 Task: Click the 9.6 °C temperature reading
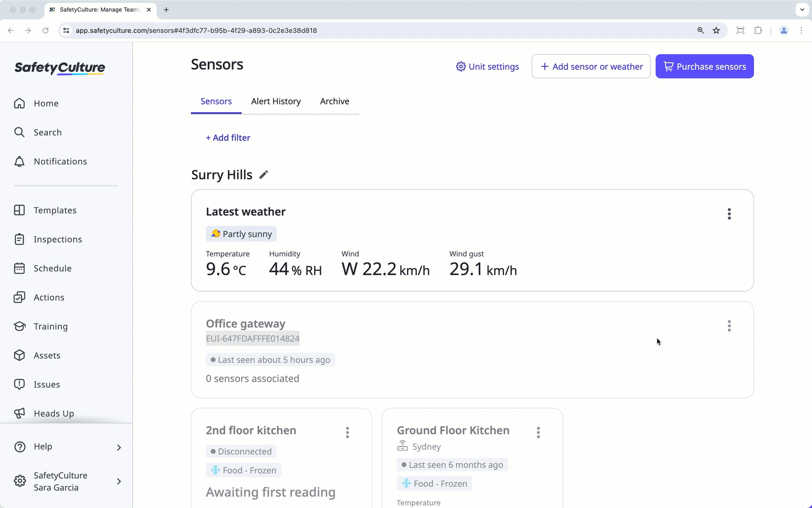[x=226, y=269]
